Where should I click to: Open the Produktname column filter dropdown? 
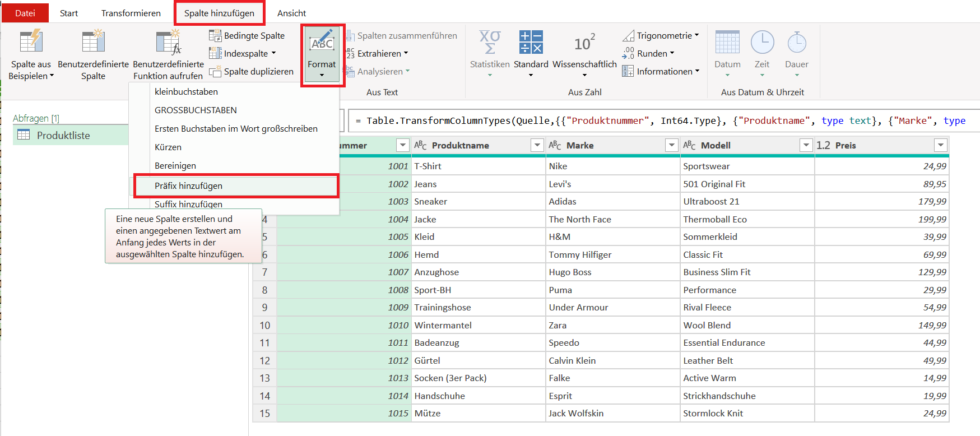click(537, 146)
